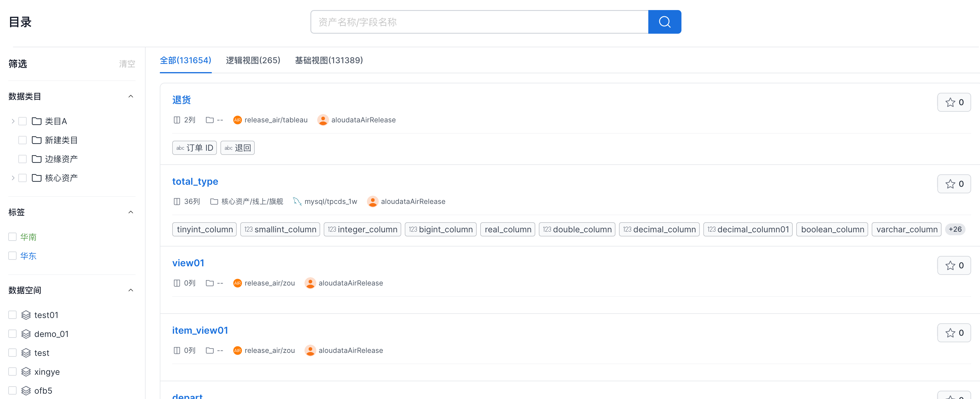Open the item_view01 asset link
This screenshot has width=980, height=399.
(200, 330)
